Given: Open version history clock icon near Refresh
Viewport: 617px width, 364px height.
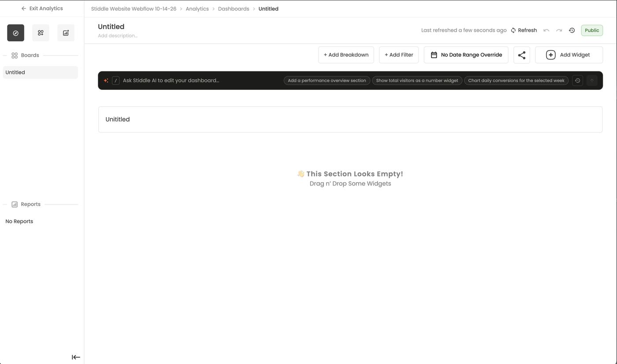Looking at the screenshot, I should pos(572,30).
